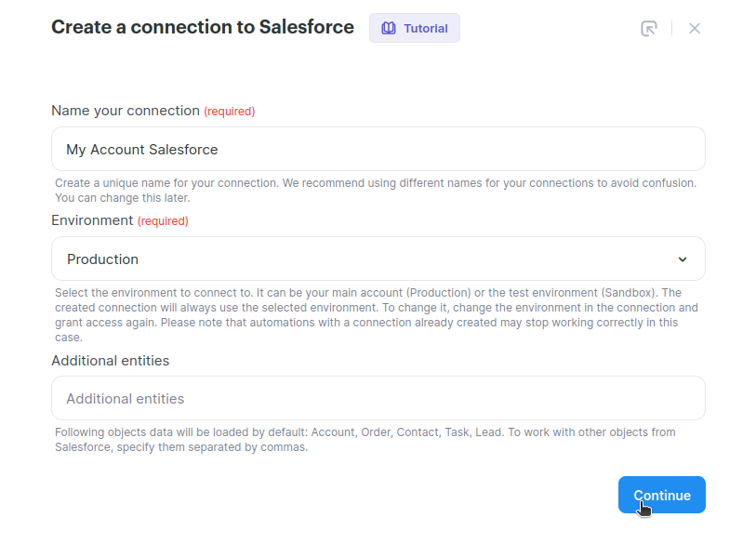Image resolution: width=756 pixels, height=544 pixels.
Task: Open the Tutorial link button
Action: tap(415, 29)
